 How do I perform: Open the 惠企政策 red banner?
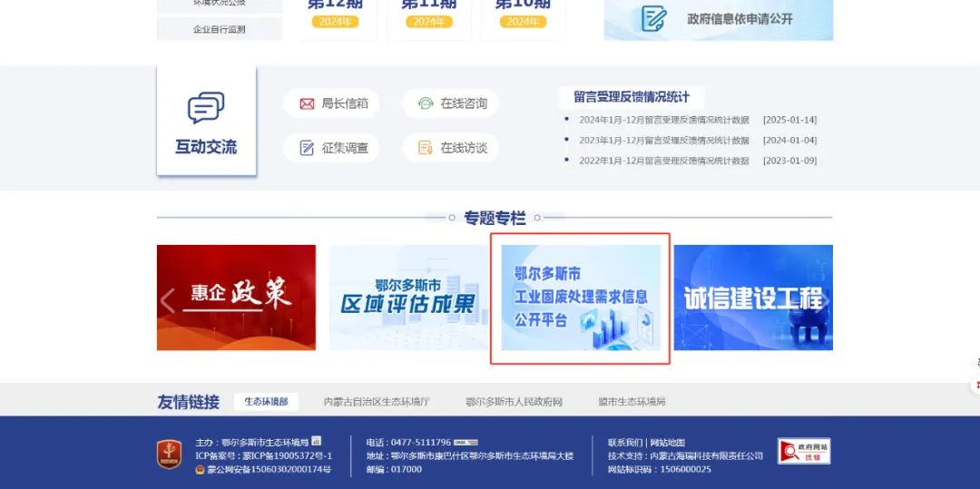tap(236, 298)
